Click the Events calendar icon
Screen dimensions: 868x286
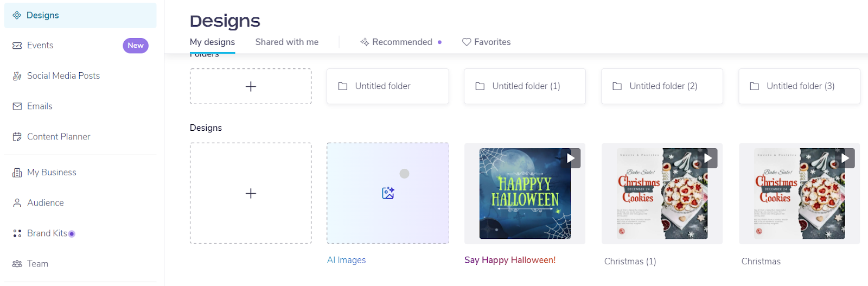17,46
